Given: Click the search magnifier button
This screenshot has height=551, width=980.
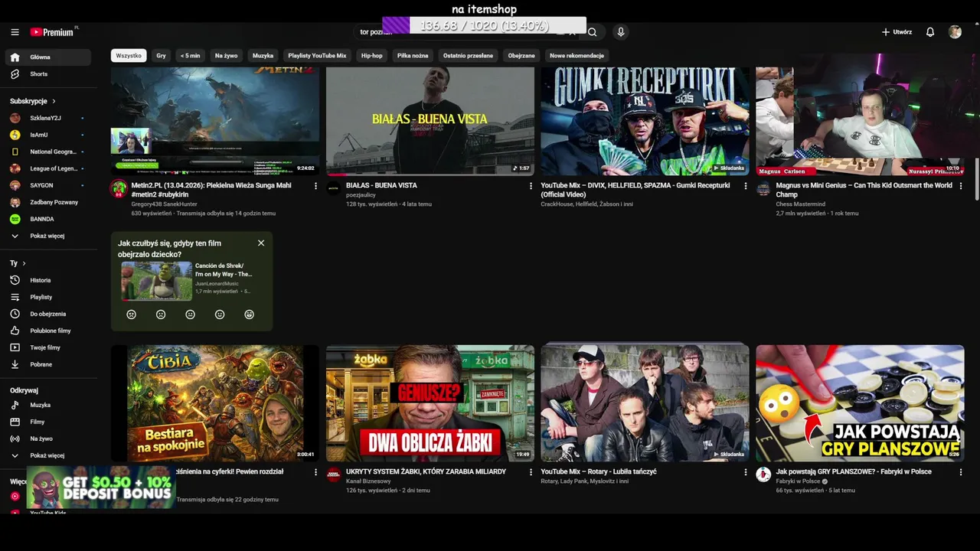Looking at the screenshot, I should pos(592,32).
